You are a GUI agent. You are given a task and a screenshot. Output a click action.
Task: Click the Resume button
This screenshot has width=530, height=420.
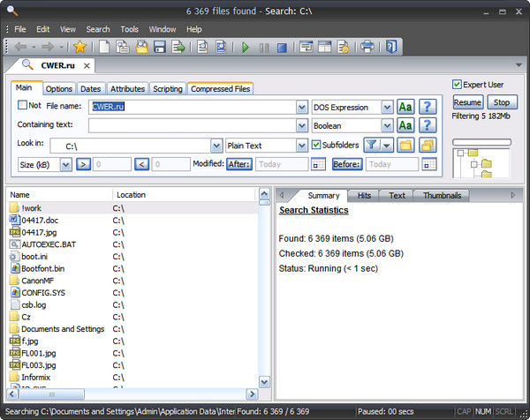pyautogui.click(x=468, y=102)
